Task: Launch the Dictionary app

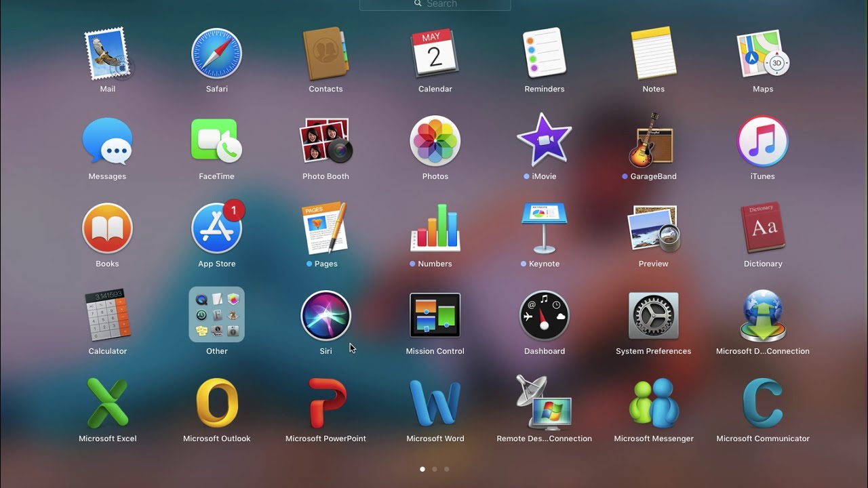Action: click(763, 228)
